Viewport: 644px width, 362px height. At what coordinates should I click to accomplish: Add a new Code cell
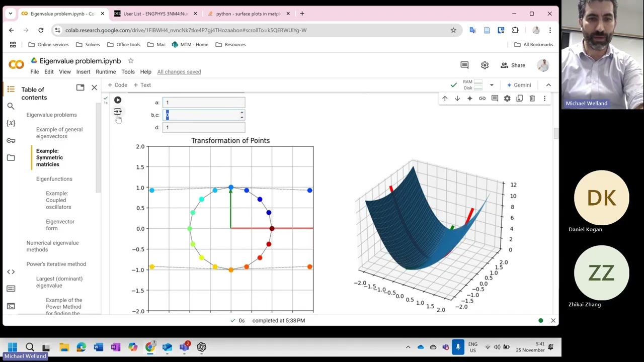pos(117,85)
